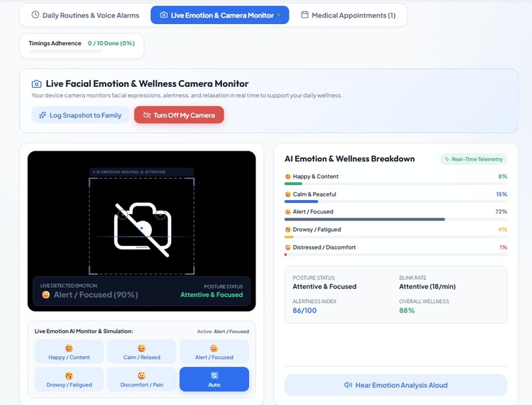Select Calm / Relaxed simulation
The width and height of the screenshot is (532, 405).
pos(141,351)
